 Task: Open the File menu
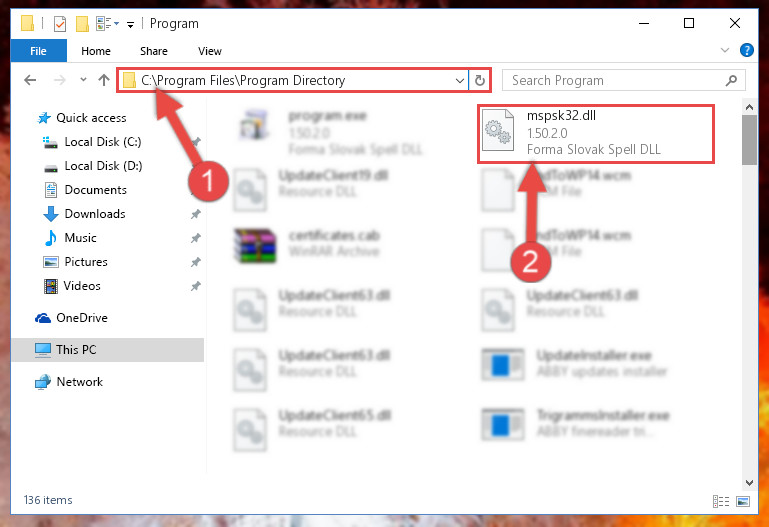click(x=39, y=51)
